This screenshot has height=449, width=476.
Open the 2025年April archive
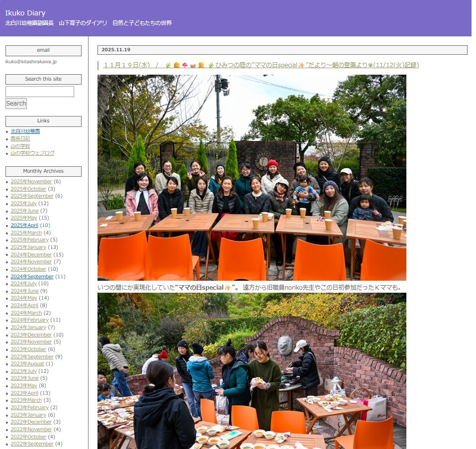[24, 225]
